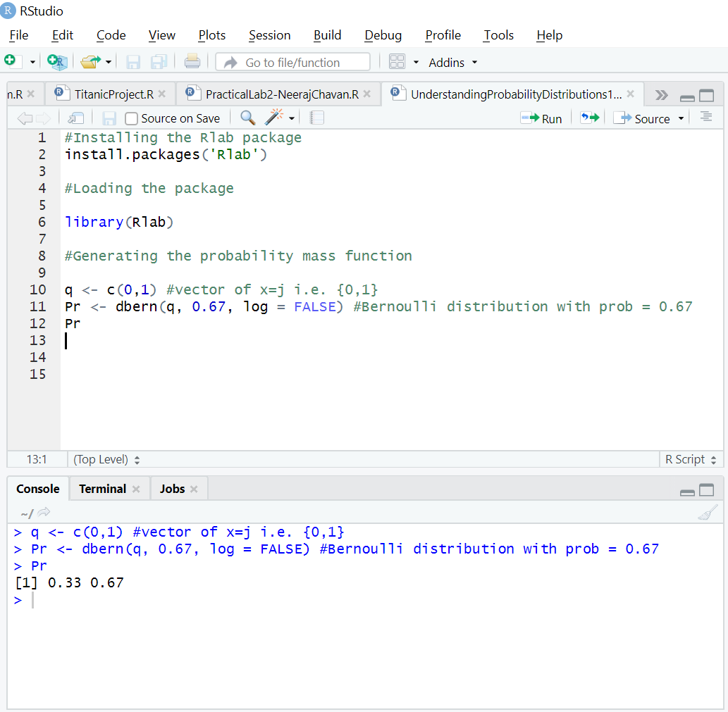This screenshot has height=712, width=728.
Task: Re-run the previous code region
Action: 590,118
